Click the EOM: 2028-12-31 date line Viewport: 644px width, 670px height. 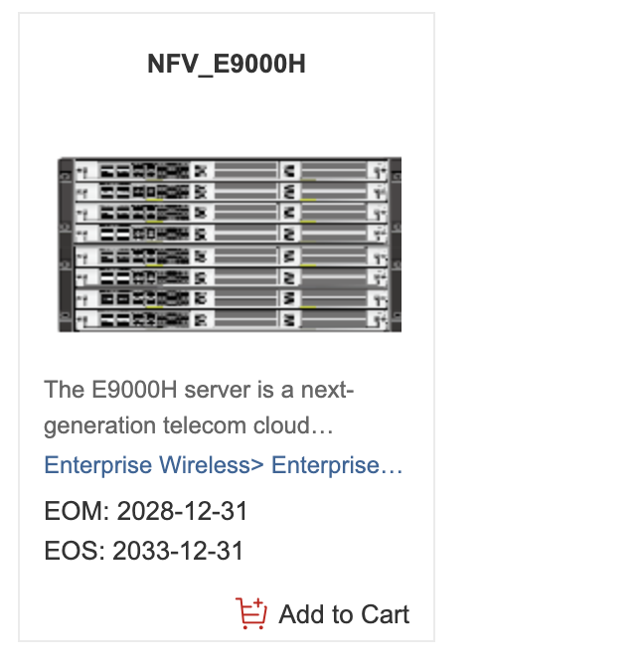pos(146,512)
